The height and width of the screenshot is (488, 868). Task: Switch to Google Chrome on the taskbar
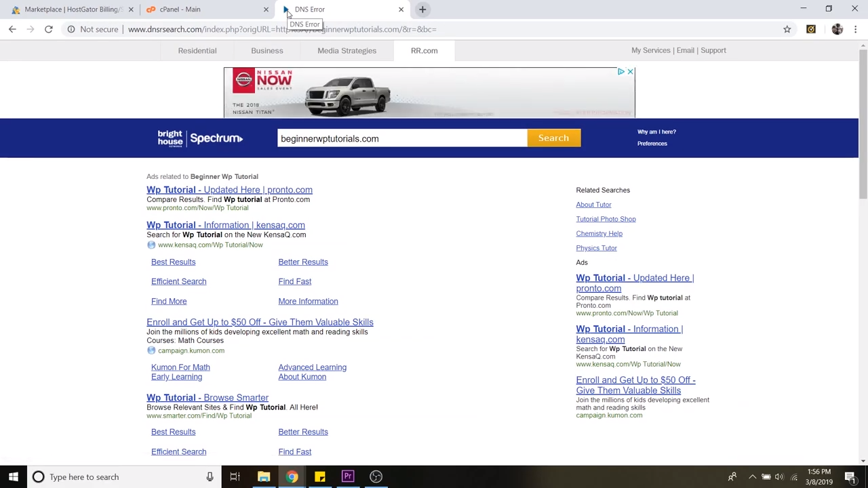(292, 477)
